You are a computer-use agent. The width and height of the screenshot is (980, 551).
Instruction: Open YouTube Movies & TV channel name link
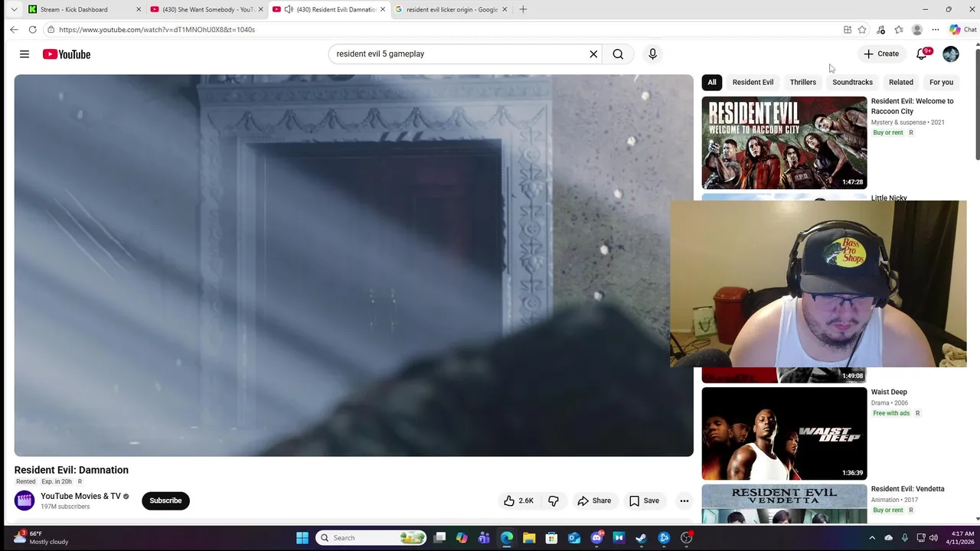pyautogui.click(x=80, y=496)
